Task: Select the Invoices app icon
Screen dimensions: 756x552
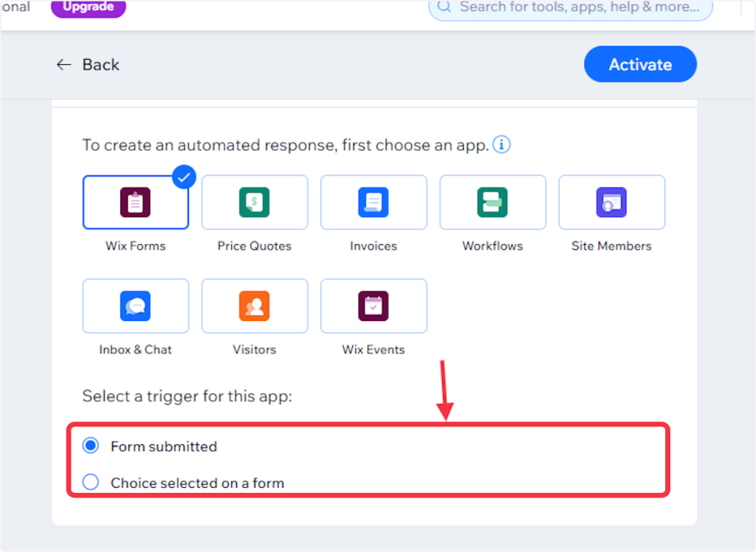Action: pyautogui.click(x=374, y=202)
